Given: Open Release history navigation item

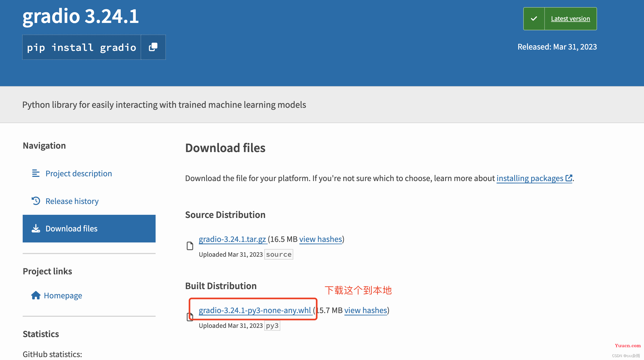Looking at the screenshot, I should [72, 201].
